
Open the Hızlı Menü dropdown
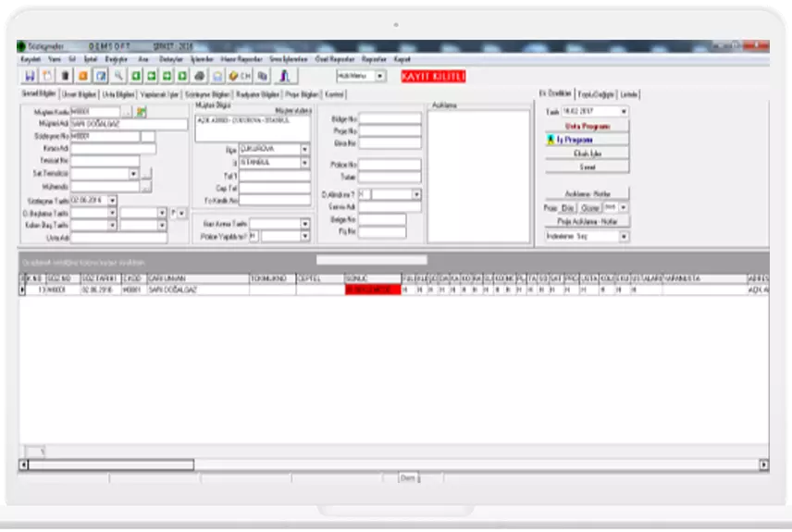[x=380, y=76]
